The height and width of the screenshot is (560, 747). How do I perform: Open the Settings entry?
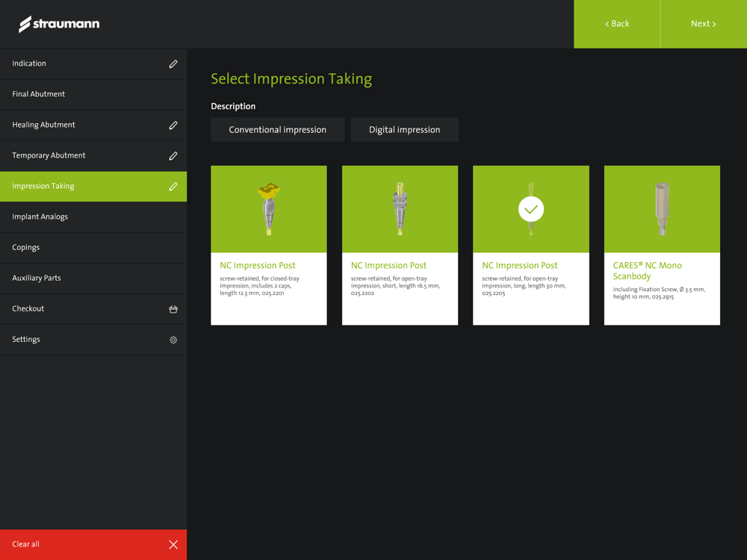coord(93,340)
